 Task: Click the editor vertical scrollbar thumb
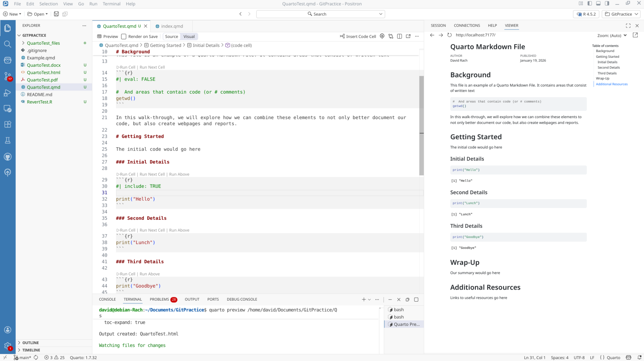click(x=422, y=125)
